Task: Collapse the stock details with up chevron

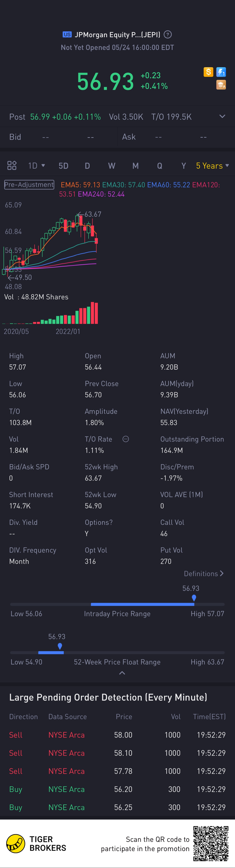Action: click(122, 673)
